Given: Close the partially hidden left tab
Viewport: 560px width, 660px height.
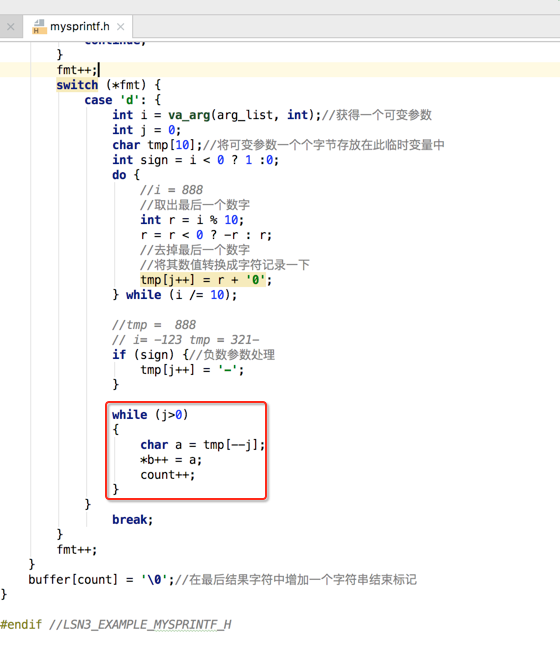Looking at the screenshot, I should coord(11,27).
